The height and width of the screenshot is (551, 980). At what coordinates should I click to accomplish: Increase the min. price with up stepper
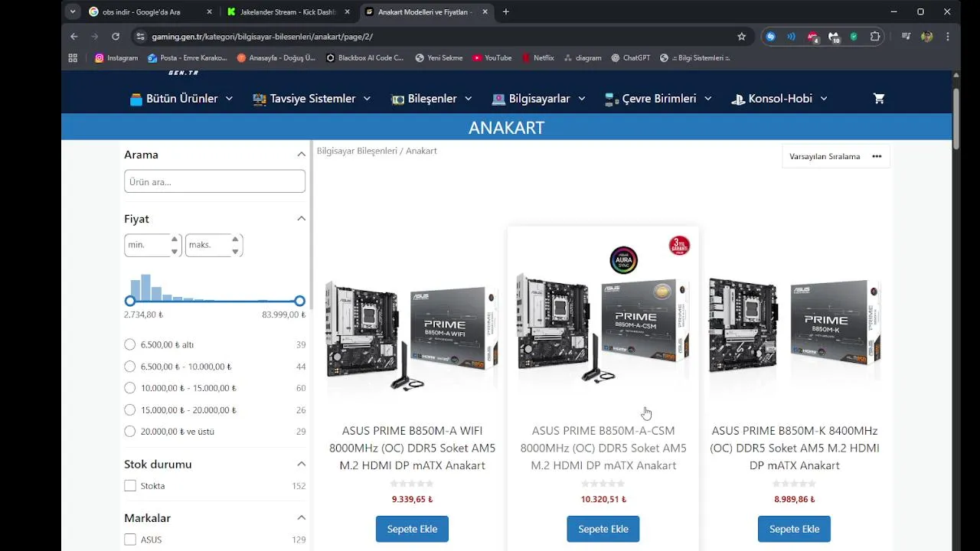coord(175,240)
